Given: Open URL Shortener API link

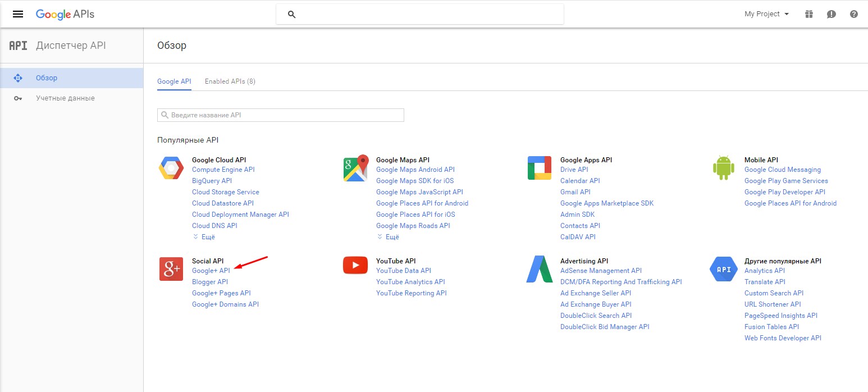Looking at the screenshot, I should click(773, 304).
